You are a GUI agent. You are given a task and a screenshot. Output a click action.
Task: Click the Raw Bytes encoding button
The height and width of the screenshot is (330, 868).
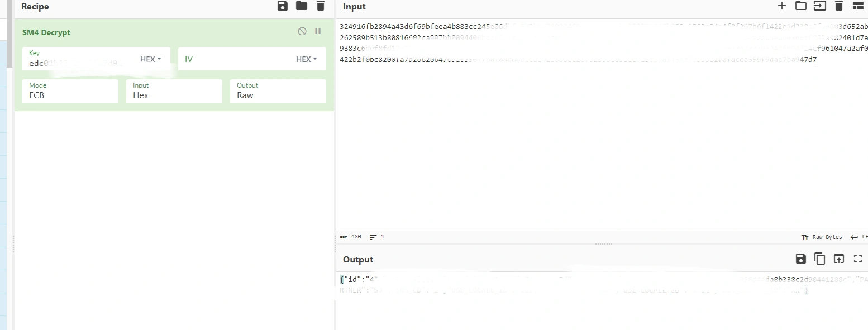pyautogui.click(x=821, y=237)
